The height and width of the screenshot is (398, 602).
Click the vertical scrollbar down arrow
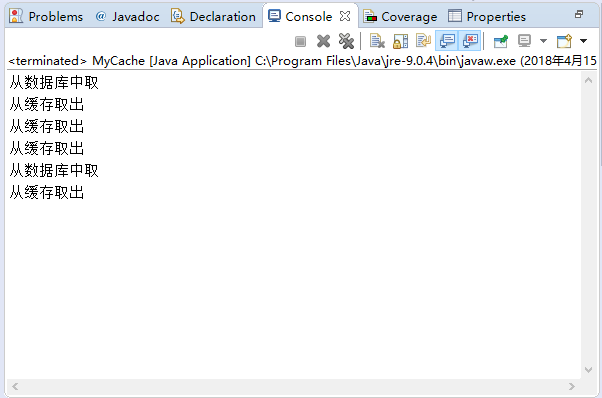[x=588, y=370]
